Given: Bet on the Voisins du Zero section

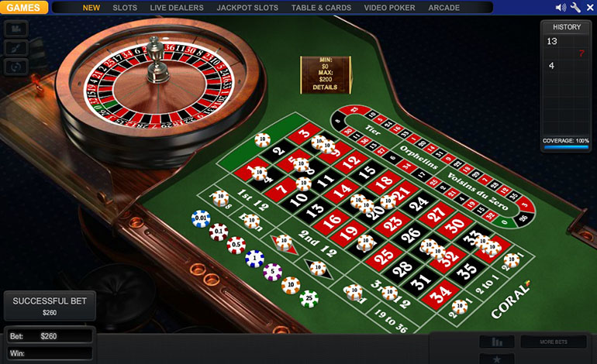Looking at the screenshot, I should [x=477, y=191].
